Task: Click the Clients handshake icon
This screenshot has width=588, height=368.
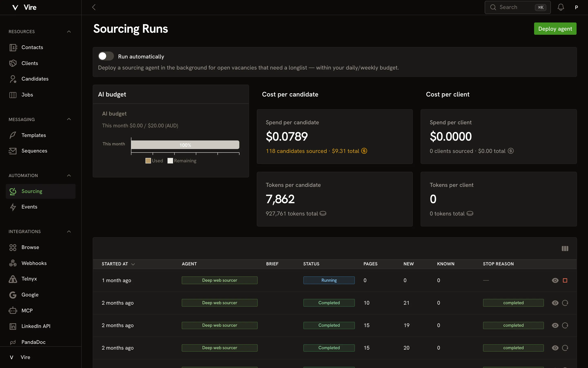Action: coord(13,63)
